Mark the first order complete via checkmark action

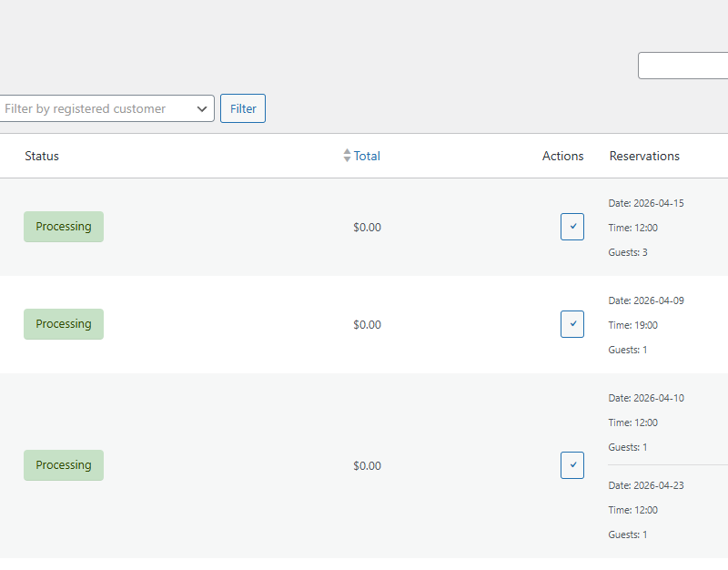[x=572, y=227]
